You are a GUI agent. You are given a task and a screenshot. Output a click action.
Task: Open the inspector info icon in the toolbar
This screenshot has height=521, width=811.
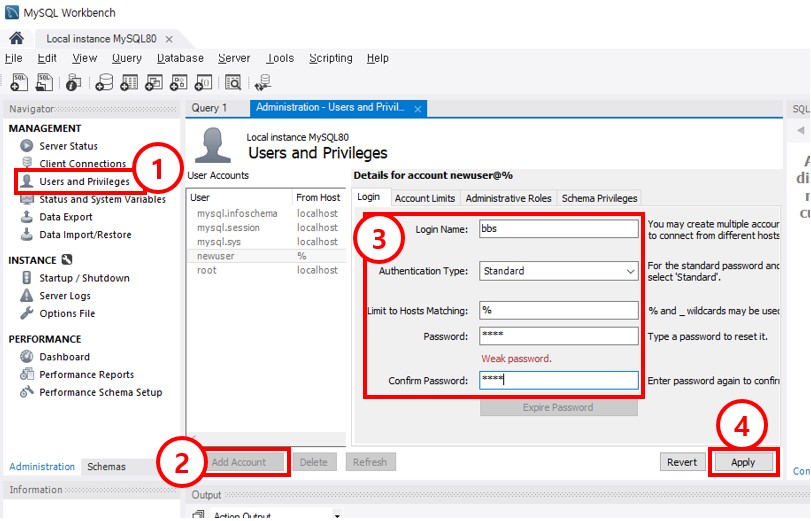click(x=73, y=82)
